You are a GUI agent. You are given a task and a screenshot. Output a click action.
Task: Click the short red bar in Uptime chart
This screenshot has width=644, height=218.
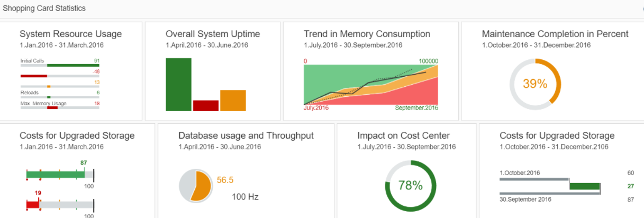click(x=206, y=105)
